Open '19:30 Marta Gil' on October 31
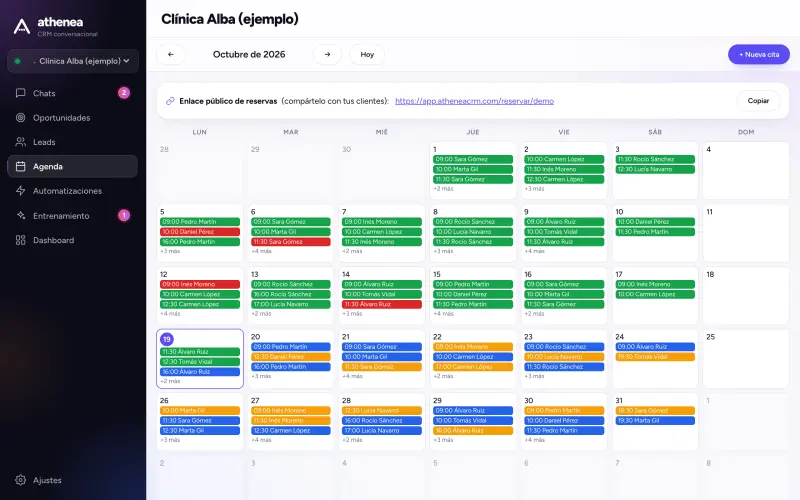This screenshot has height=500, width=800. [x=655, y=420]
